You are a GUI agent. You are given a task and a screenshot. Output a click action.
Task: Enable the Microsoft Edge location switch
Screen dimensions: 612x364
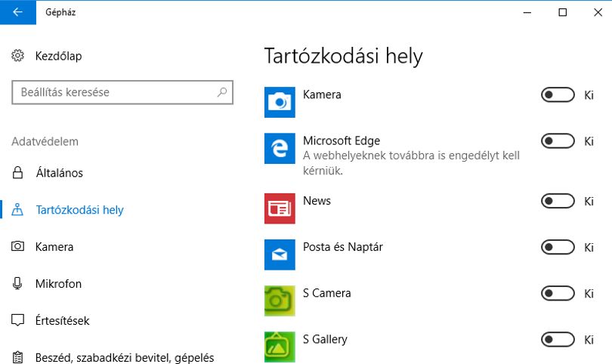pos(558,140)
